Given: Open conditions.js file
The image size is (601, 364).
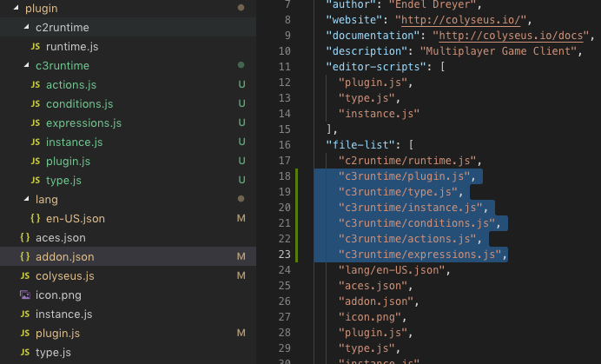Looking at the screenshot, I should 79,104.
